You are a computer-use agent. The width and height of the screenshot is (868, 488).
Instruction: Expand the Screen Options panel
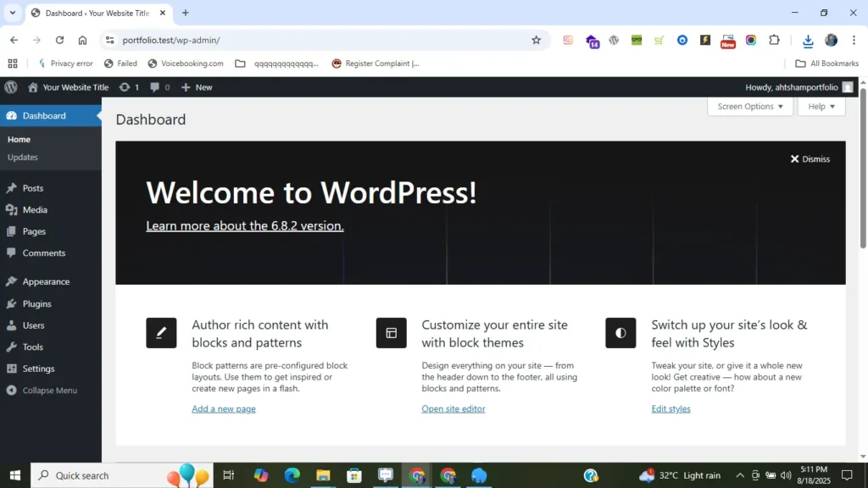750,107
